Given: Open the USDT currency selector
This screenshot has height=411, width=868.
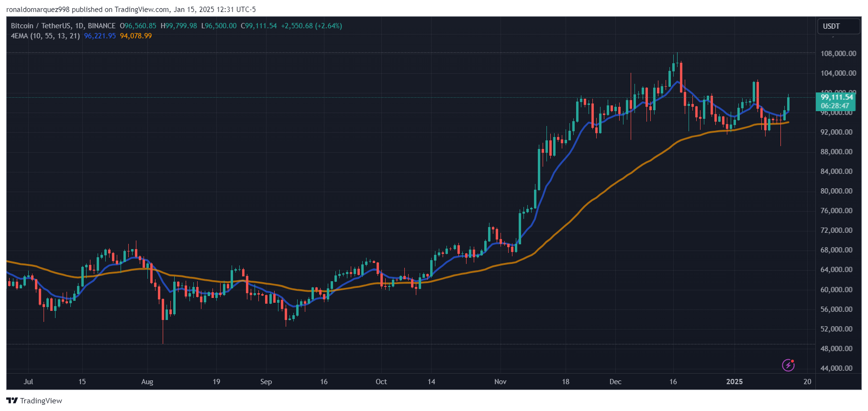Looking at the screenshot, I should coord(839,26).
